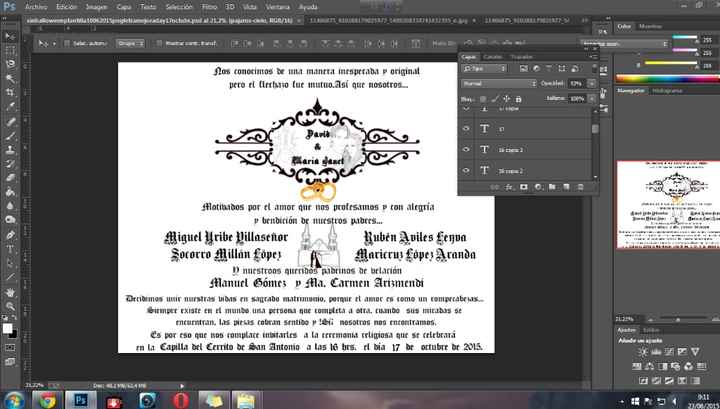Add Brightness/Contrast adjustment (sun icon)

(643, 352)
